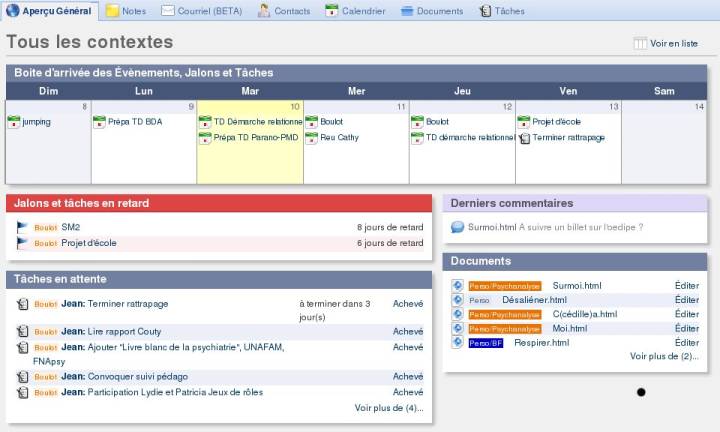
Task: Open 'Prépa TD Parano-PMD' event on Tuesday
Action: coord(255,138)
